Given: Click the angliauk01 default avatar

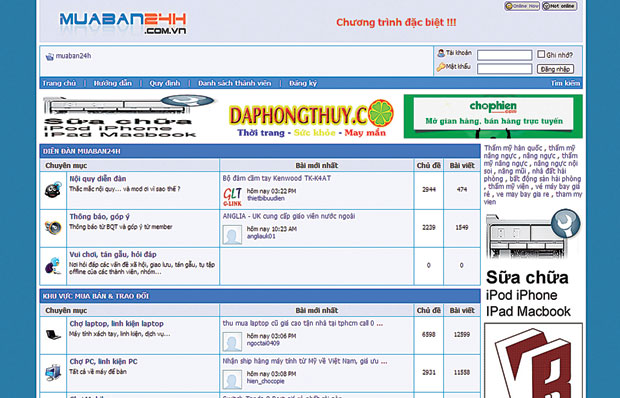Looking at the screenshot, I should [x=232, y=235].
